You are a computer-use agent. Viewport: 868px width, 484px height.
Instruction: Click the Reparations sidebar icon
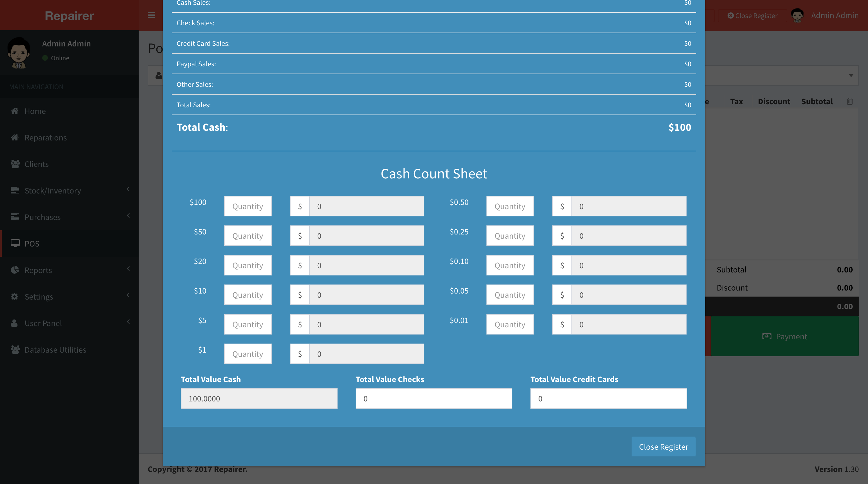tap(14, 137)
